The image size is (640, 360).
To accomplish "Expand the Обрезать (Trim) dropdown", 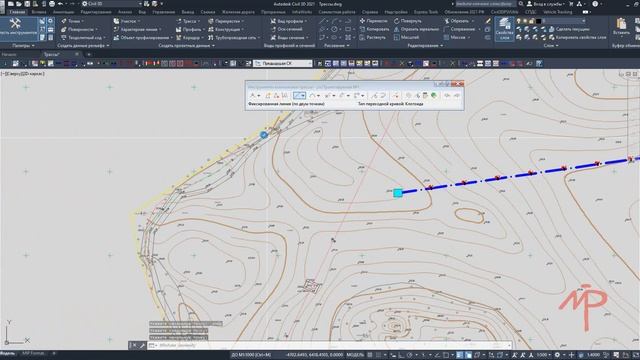I will pos(473,21).
